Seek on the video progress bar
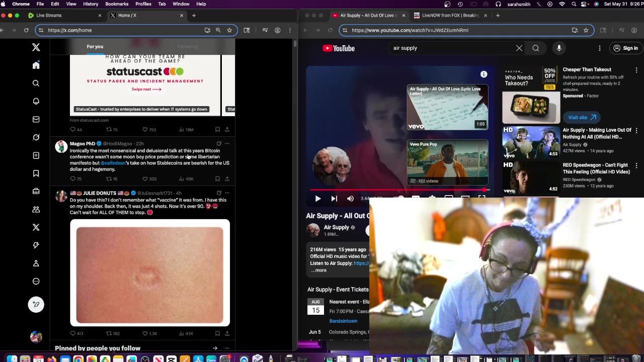The height and width of the screenshot is (362, 644). point(400,190)
